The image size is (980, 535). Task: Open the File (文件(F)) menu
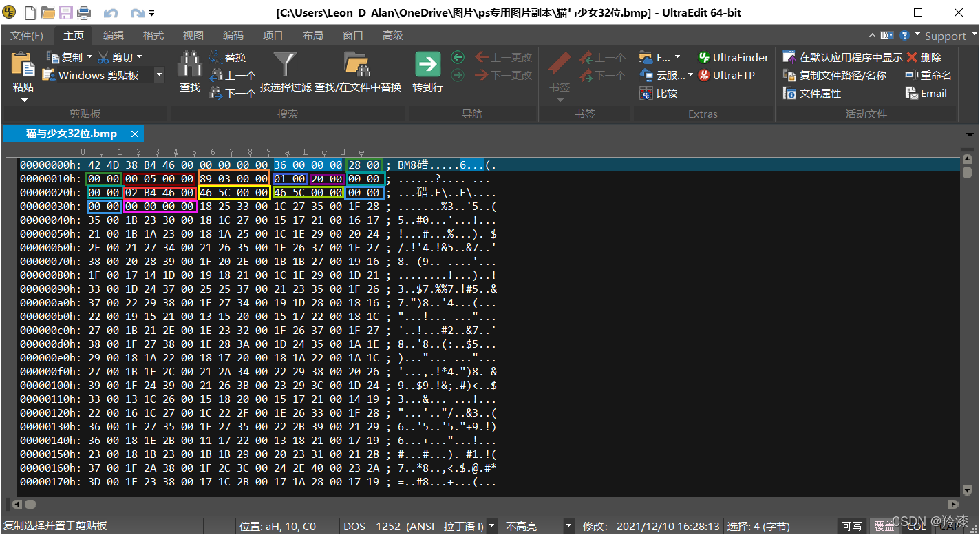click(27, 35)
